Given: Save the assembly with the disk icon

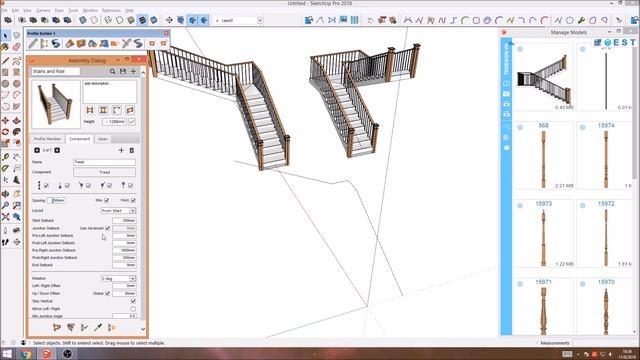Looking at the screenshot, I should [123, 71].
